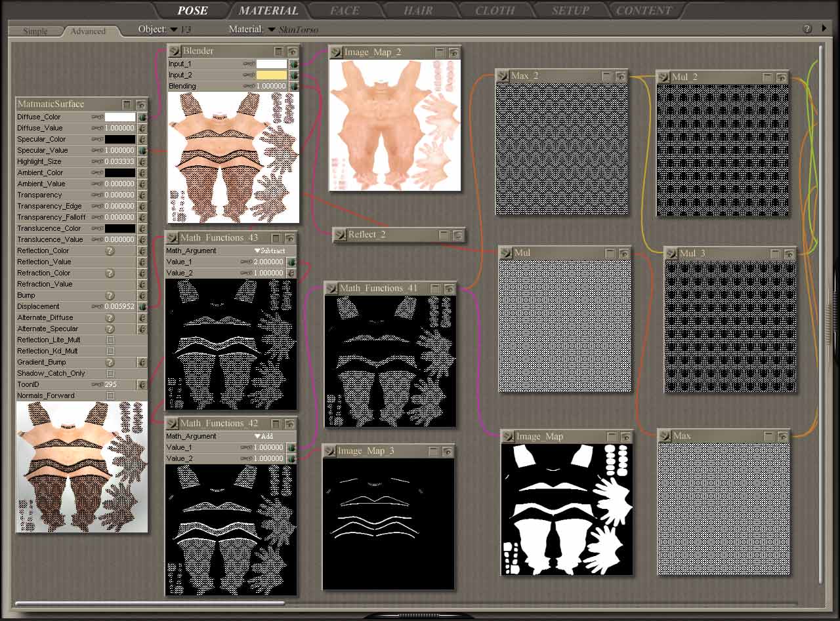Viewport: 840px width, 621px height.
Task: Switch to the POSE room tab
Action: coord(192,10)
